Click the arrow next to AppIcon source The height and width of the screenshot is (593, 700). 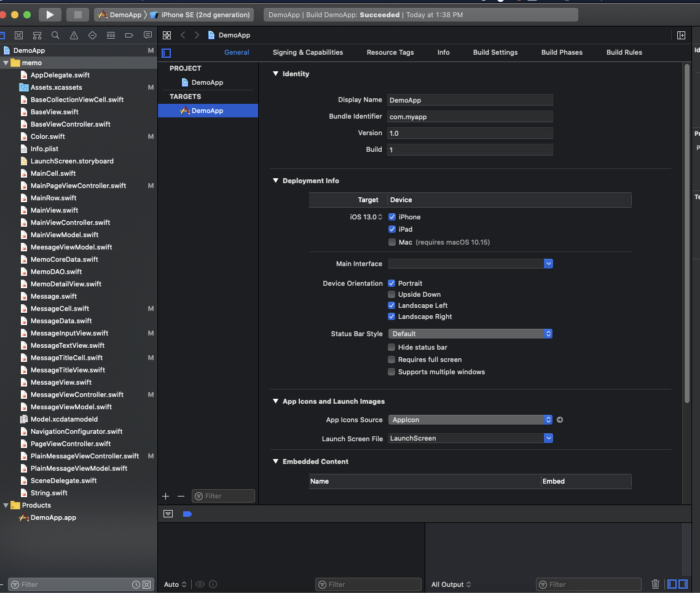pos(560,420)
